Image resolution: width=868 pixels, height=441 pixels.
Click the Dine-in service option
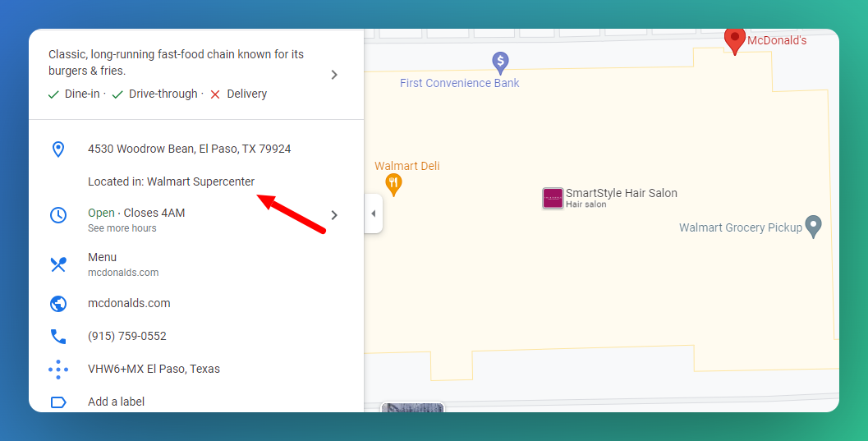[x=74, y=94]
